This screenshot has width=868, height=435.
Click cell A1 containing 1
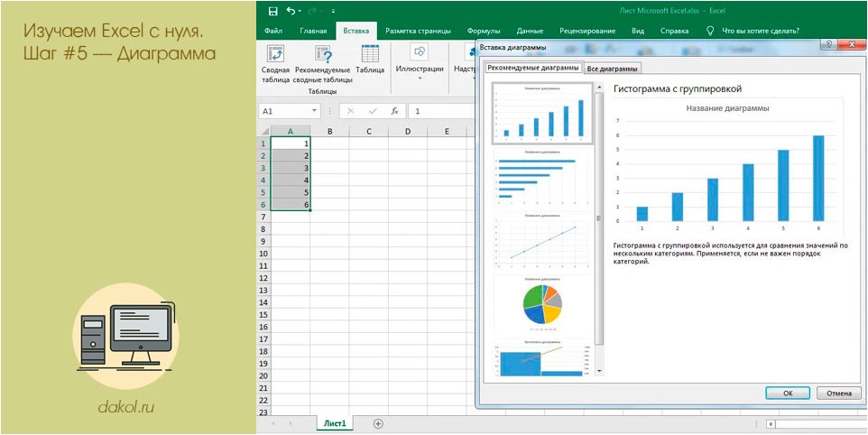pyautogui.click(x=291, y=143)
